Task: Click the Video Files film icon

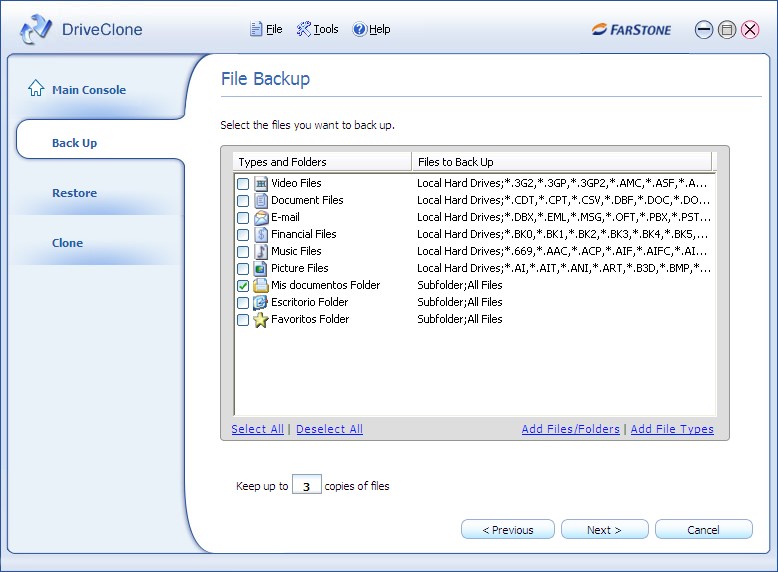Action: coord(261,184)
